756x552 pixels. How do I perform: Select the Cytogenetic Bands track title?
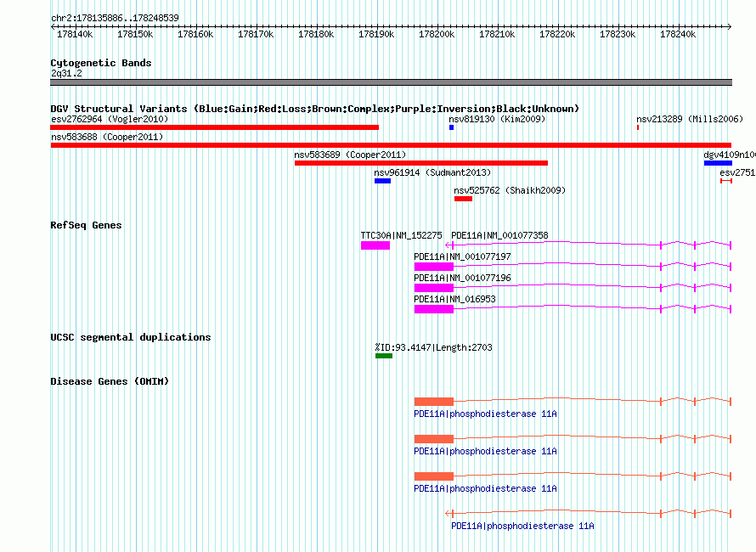tap(101, 63)
